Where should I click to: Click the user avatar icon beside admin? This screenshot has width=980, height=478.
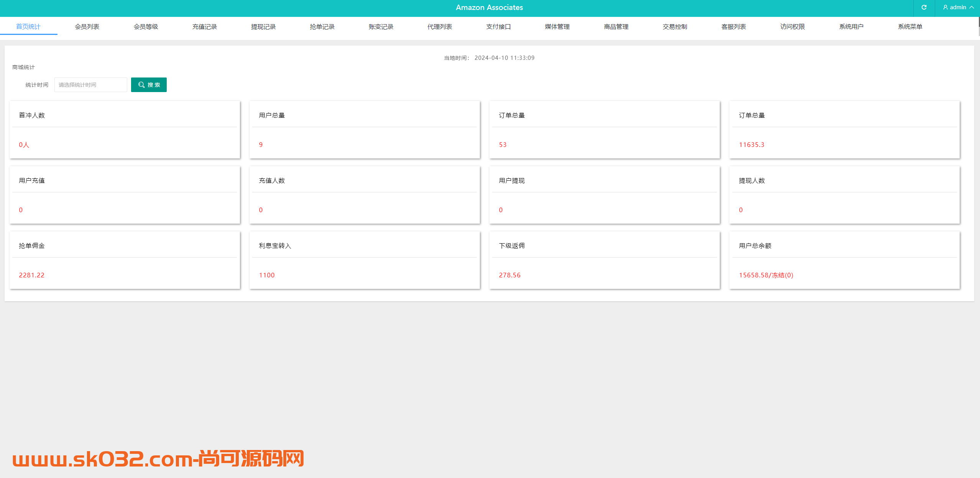[945, 7]
